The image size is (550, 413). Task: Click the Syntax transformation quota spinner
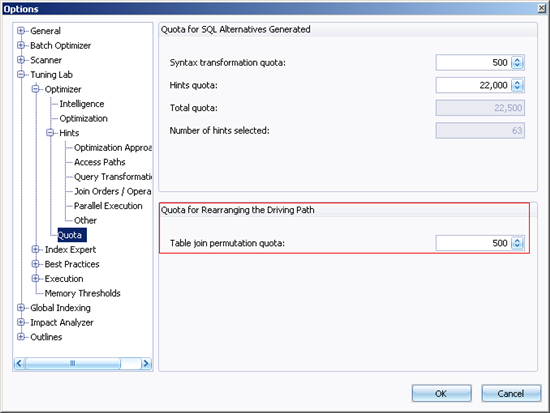click(x=517, y=62)
